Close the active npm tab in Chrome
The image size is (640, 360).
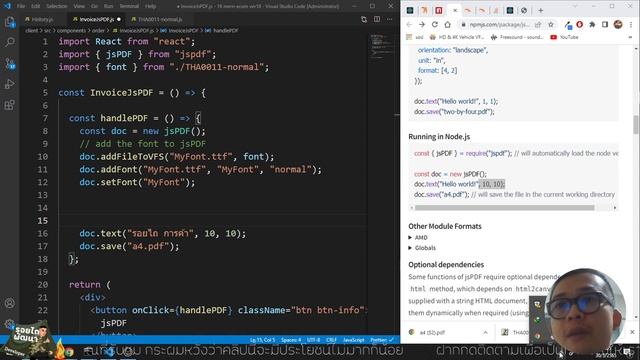coord(455,11)
